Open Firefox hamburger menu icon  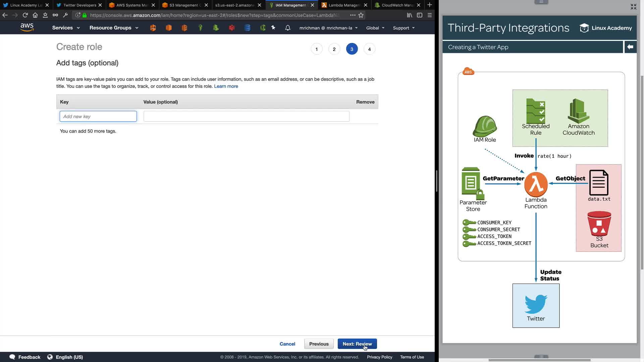429,15
